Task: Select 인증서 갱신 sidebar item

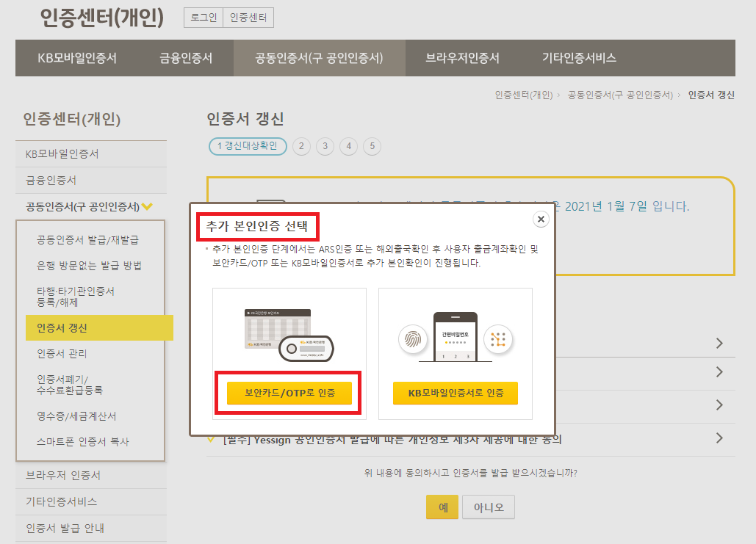Action: 99,327
